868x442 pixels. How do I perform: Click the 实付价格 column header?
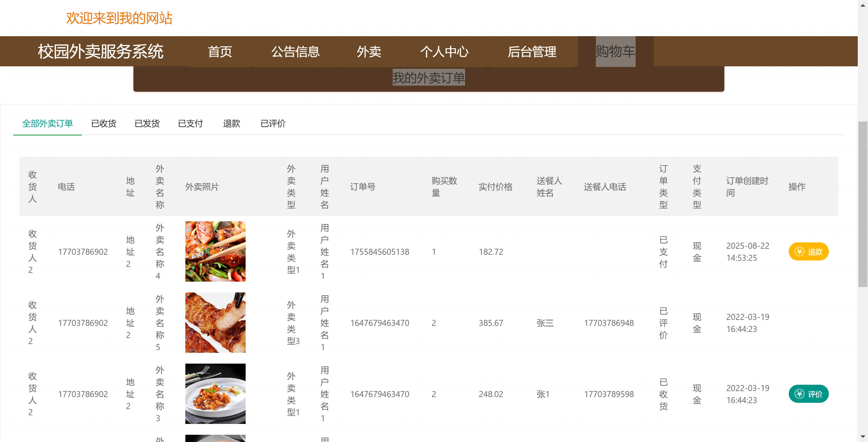[x=495, y=186]
